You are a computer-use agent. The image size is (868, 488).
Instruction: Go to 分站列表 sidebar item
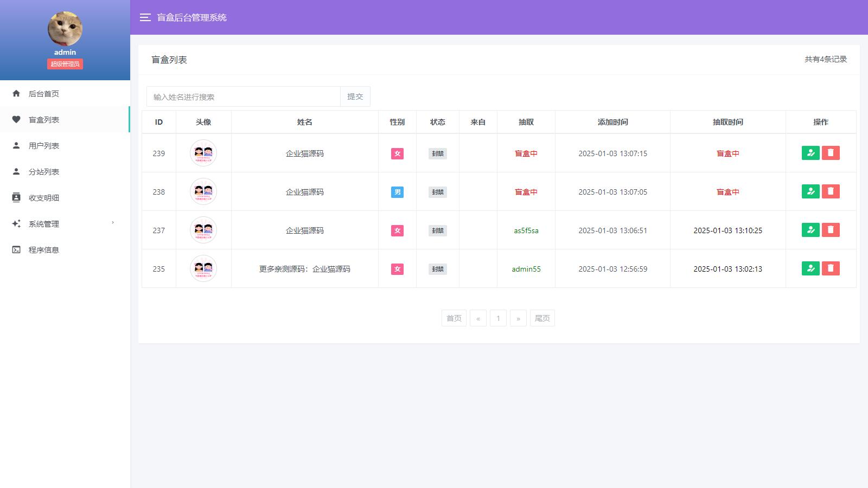(x=44, y=172)
